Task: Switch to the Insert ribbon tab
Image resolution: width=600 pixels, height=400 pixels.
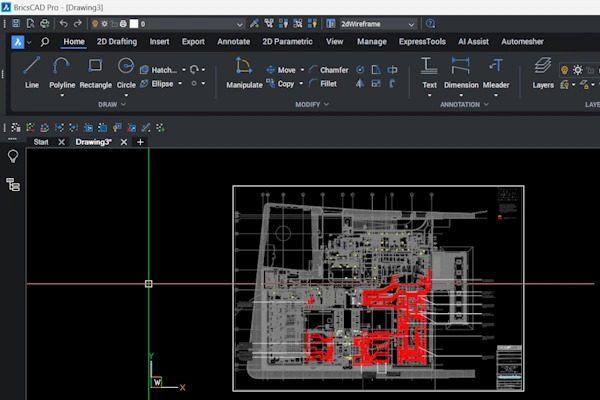Action: point(159,42)
